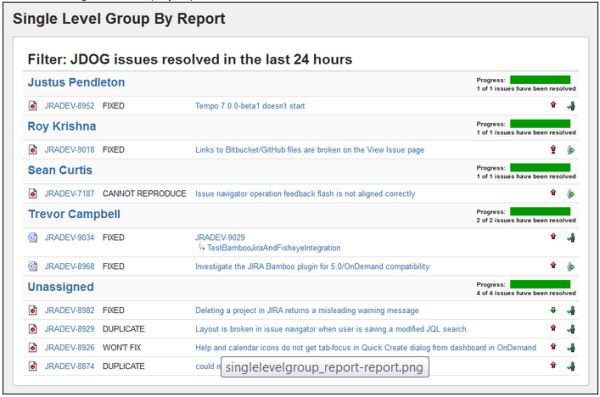The height and width of the screenshot is (397, 600).
Task: Click the red priority arrow for the Tempo issue
Action: coord(553,105)
